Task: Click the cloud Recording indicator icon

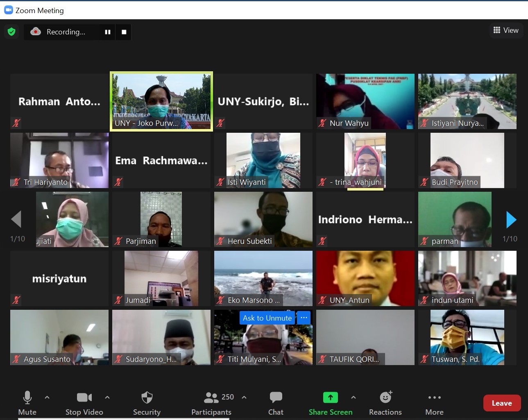Action: [x=36, y=32]
